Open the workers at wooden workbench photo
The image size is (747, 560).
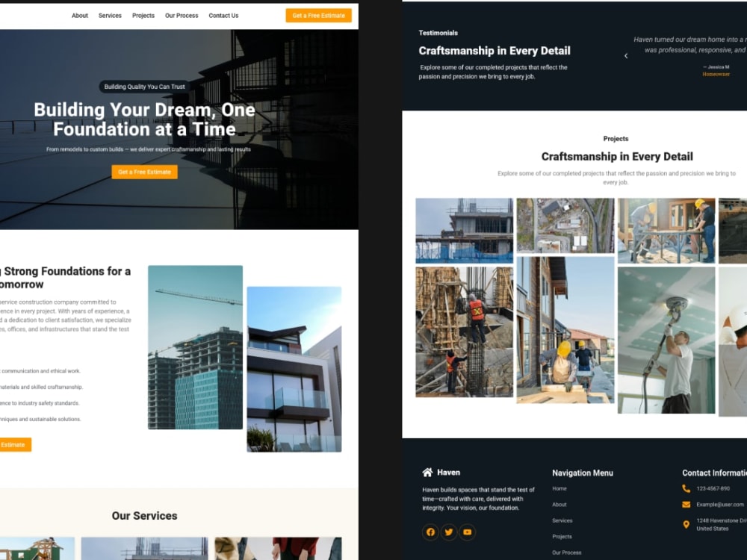pos(666,231)
